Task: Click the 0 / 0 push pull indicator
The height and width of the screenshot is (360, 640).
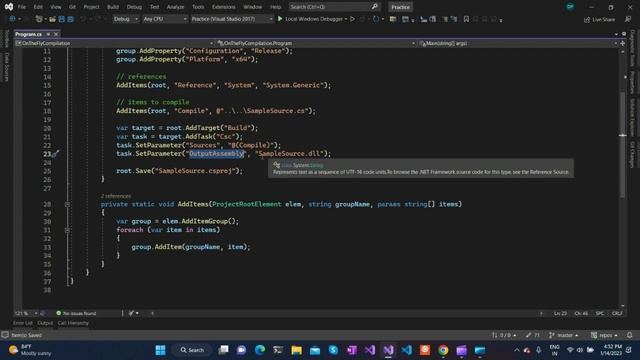Action: tap(504, 335)
